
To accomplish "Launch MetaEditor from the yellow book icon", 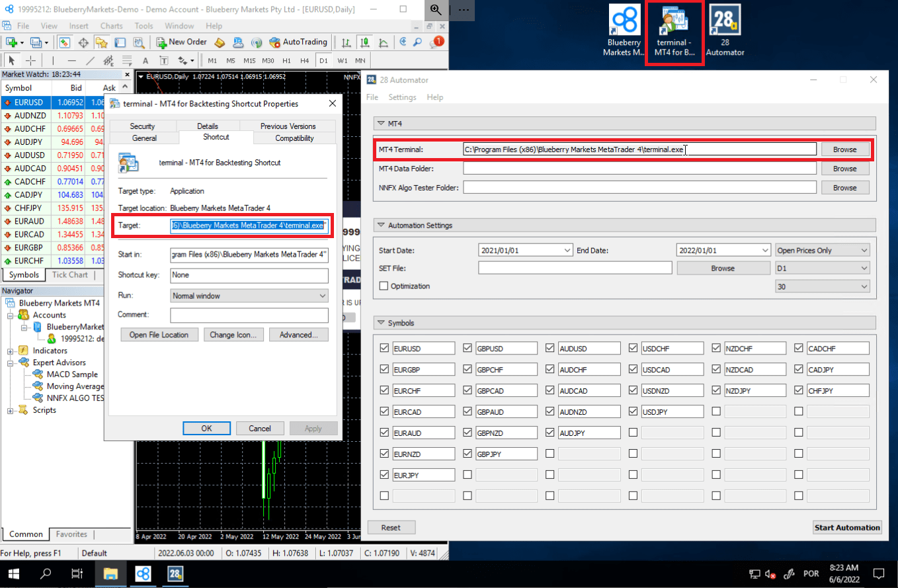I will click(x=220, y=42).
